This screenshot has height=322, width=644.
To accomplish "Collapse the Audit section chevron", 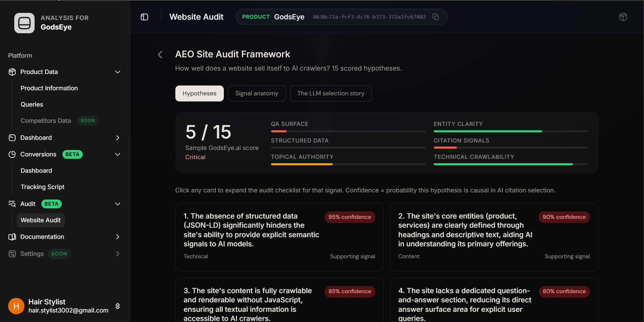I will pos(118,204).
